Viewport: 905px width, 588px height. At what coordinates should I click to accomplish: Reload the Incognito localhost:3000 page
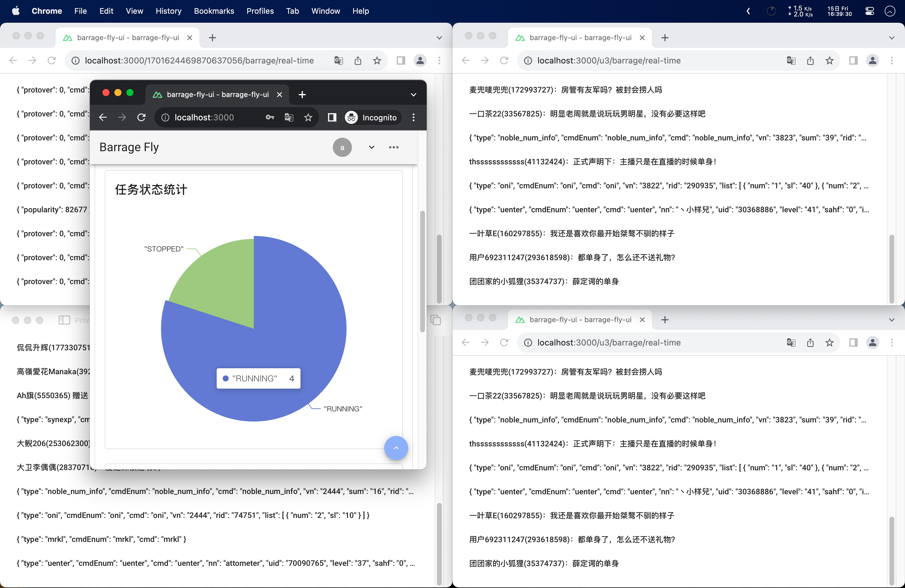click(142, 118)
